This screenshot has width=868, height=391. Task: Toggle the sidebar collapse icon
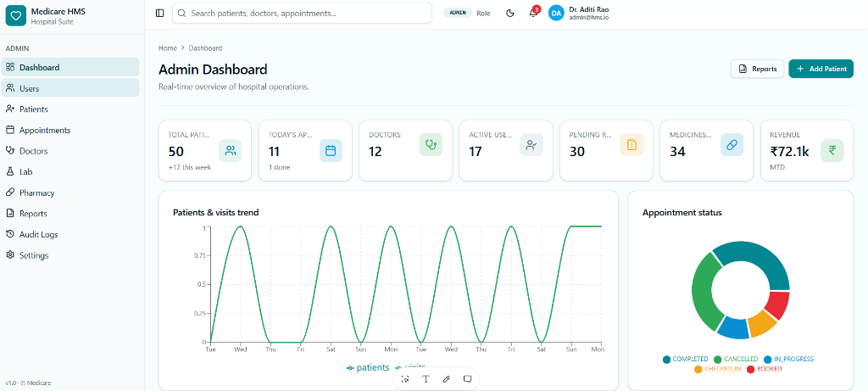(x=160, y=14)
